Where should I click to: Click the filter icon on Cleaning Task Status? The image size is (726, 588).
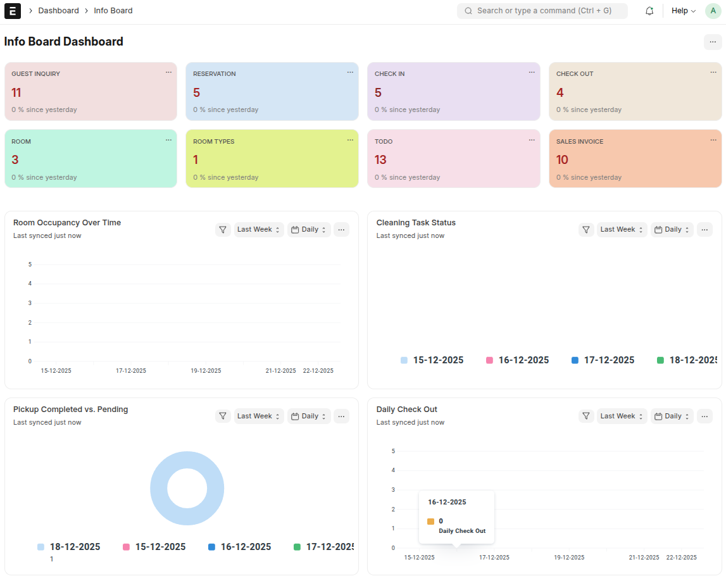tap(585, 229)
